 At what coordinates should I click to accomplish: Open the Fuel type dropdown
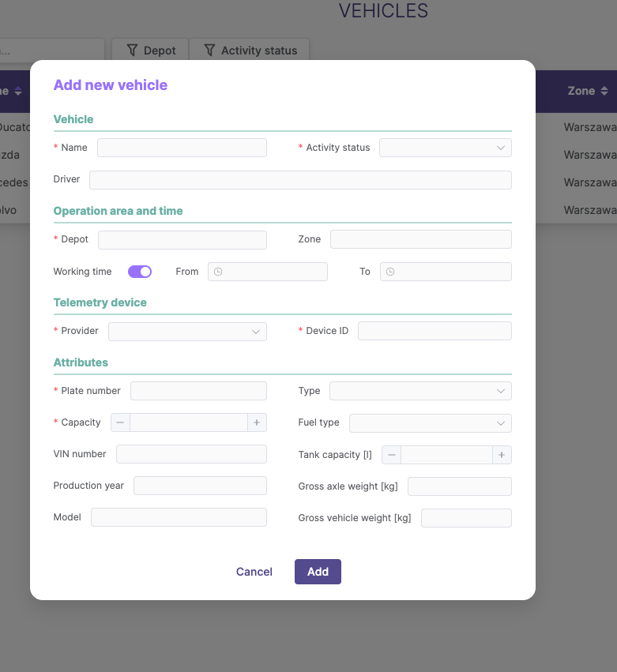(430, 423)
